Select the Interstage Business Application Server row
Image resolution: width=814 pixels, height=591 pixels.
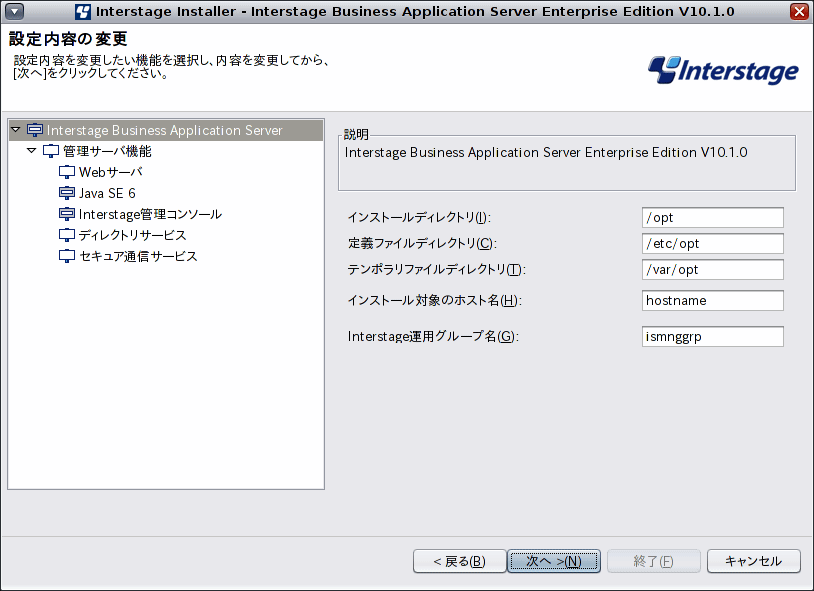coord(166,130)
